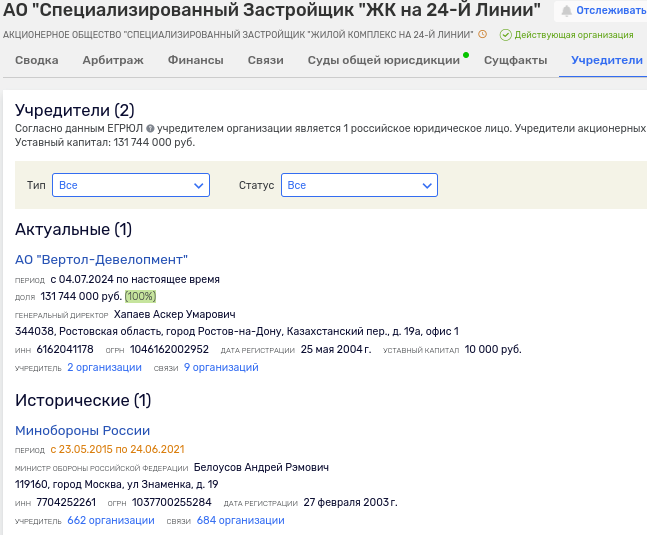The image size is (647, 535).
Task: Go to Суды общей юрисдикции tab
Action: pos(384,60)
